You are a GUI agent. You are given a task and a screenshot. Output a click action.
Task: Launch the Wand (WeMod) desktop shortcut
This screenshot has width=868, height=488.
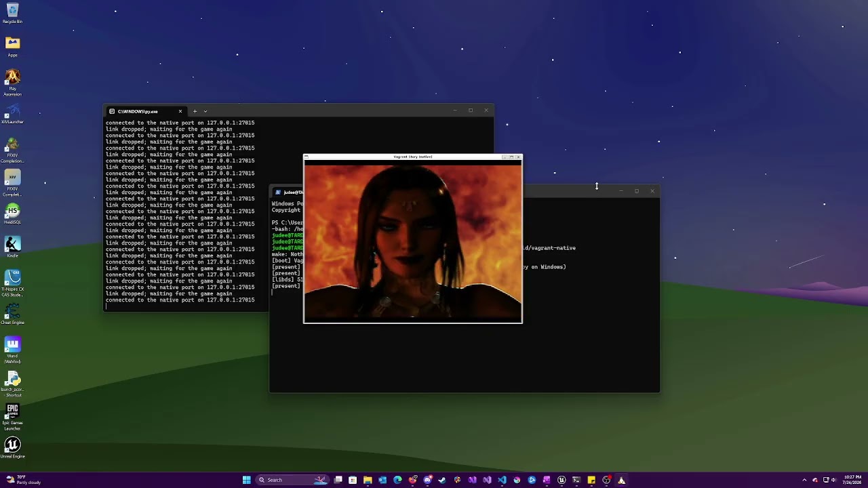[12, 350]
